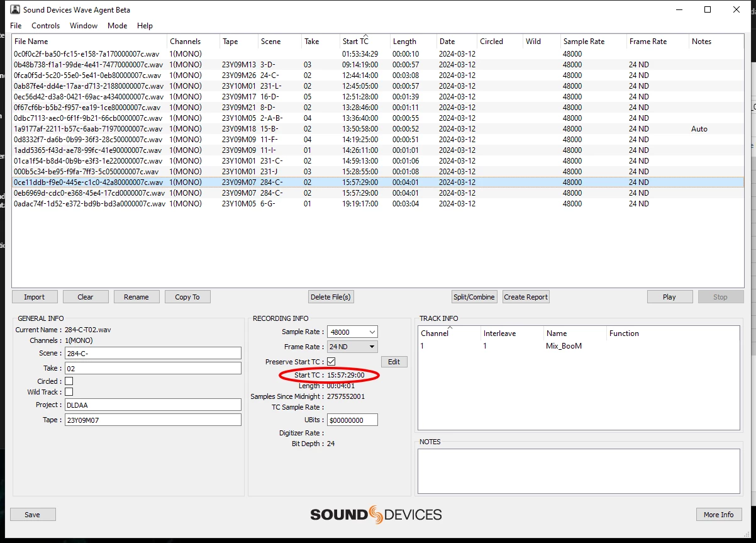Click the Save button
This screenshot has width=756, height=543.
coord(33,515)
